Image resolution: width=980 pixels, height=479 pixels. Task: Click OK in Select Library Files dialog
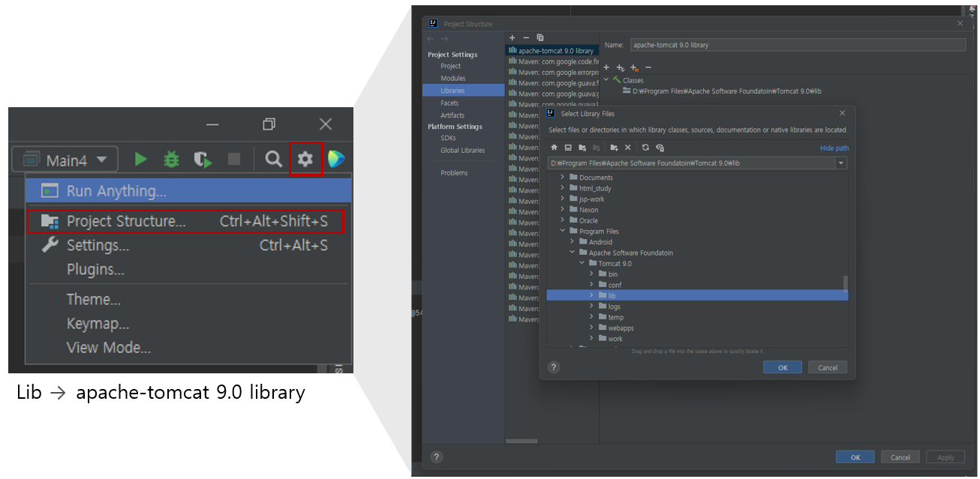pos(783,367)
